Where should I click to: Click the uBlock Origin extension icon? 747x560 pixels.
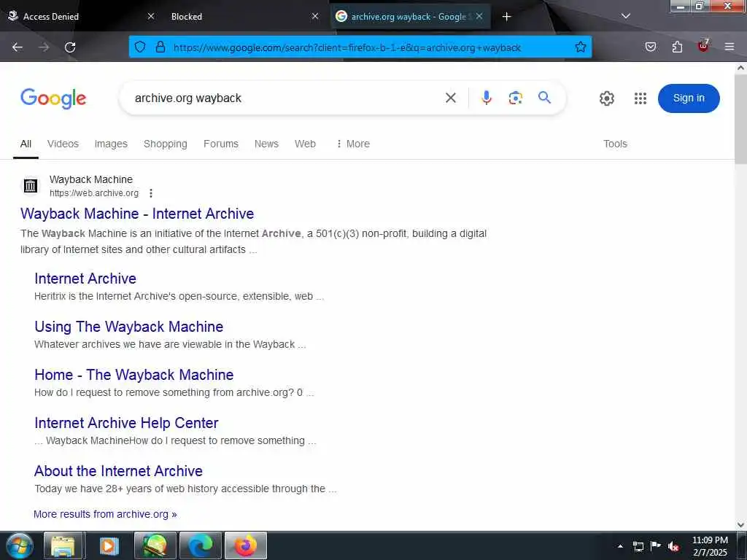pos(703,46)
